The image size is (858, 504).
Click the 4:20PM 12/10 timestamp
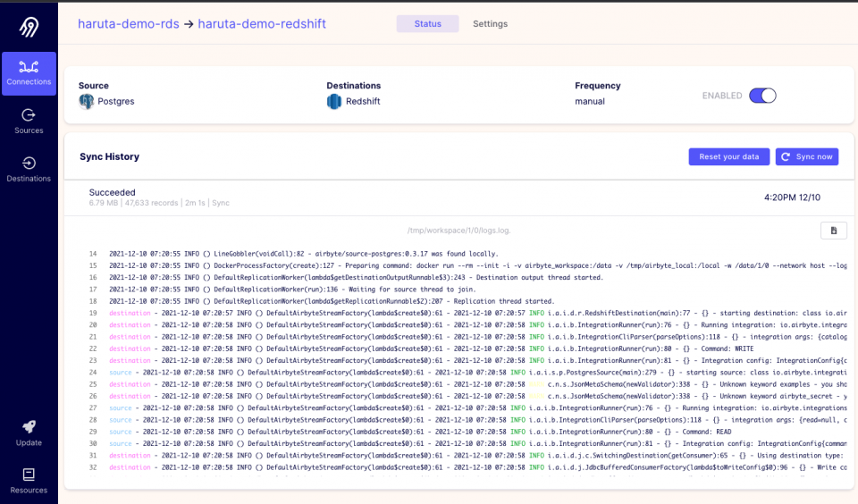[x=792, y=197]
